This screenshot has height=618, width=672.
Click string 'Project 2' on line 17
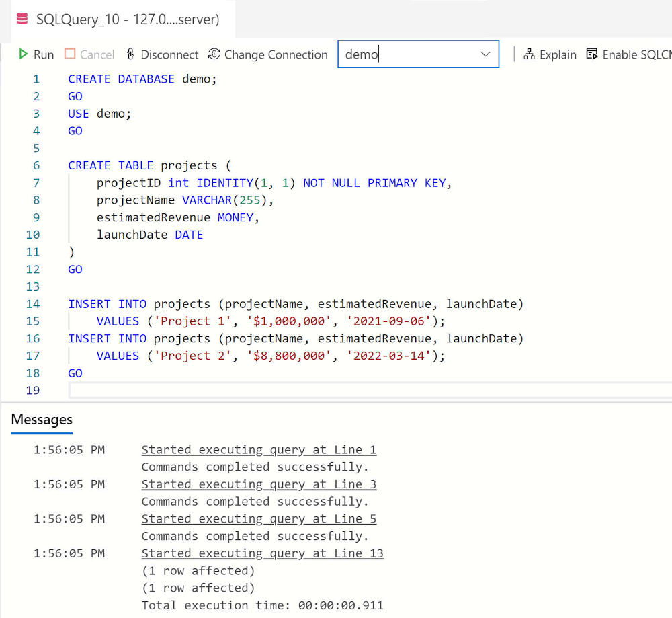tap(192, 356)
